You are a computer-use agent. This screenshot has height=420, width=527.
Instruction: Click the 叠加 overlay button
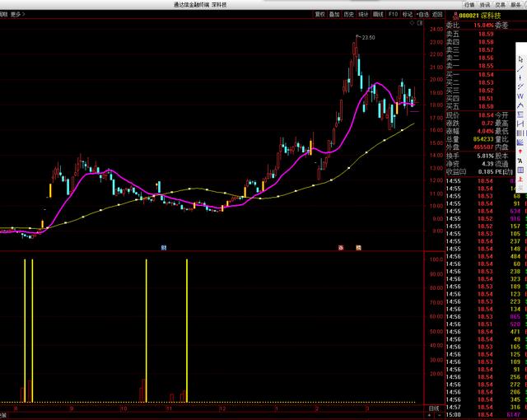(334, 14)
